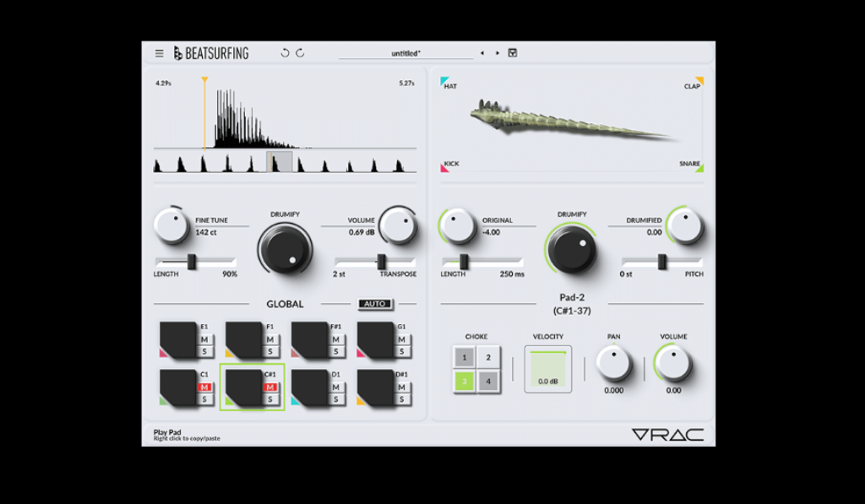The height and width of the screenshot is (504, 865).
Task: Undo the last action
Action: [x=285, y=53]
